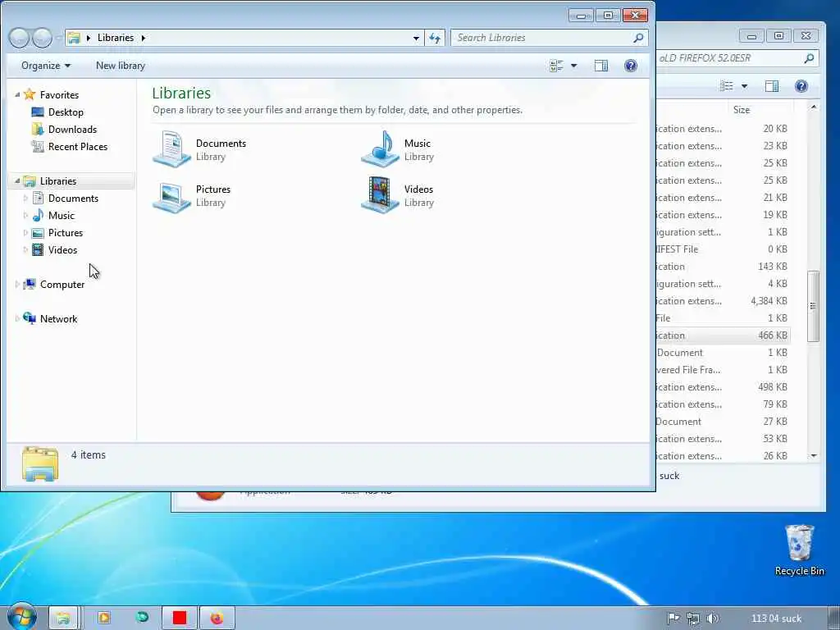This screenshot has width=840, height=630.
Task: Open the view options dropdown arrow
Action: 573,66
